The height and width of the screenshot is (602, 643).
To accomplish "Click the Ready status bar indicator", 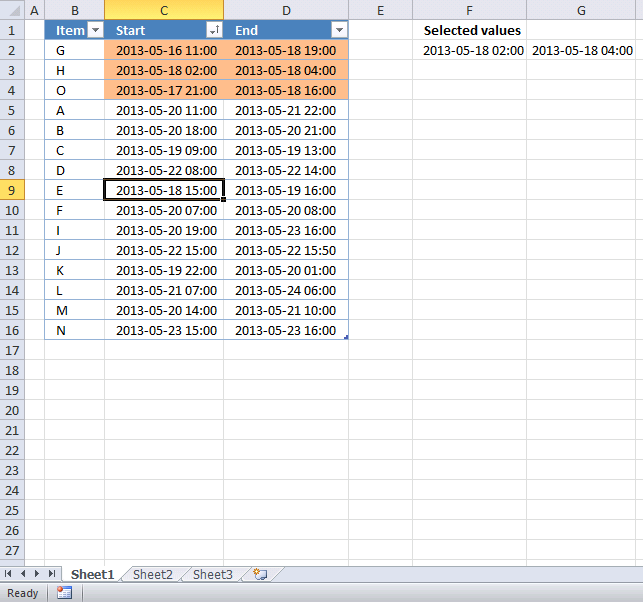I will [x=23, y=593].
